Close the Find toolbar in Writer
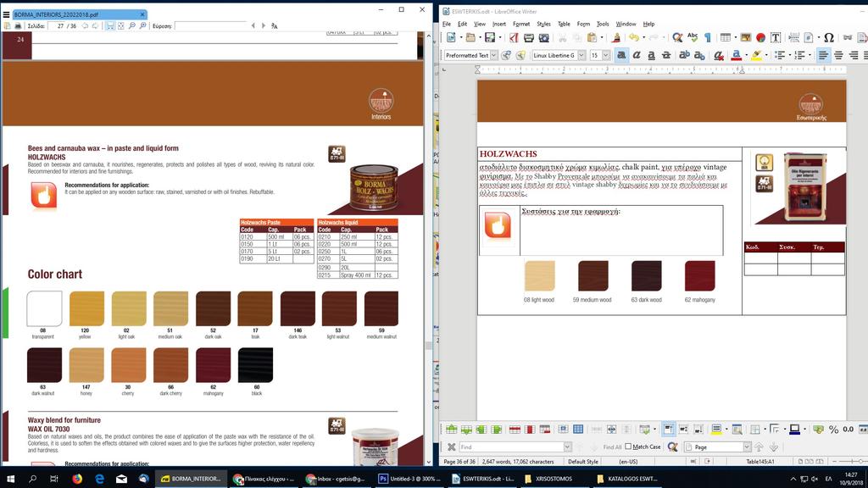The width and height of the screenshot is (868, 488). pyautogui.click(x=451, y=447)
